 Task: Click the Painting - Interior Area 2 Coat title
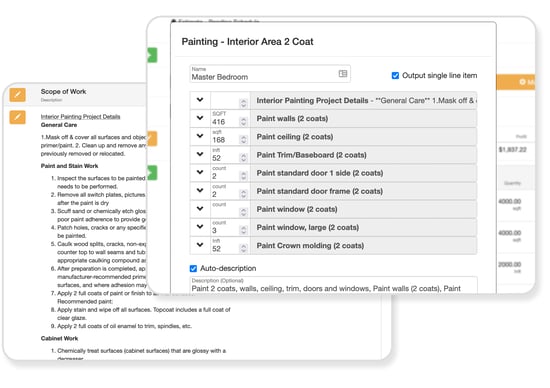coord(247,42)
